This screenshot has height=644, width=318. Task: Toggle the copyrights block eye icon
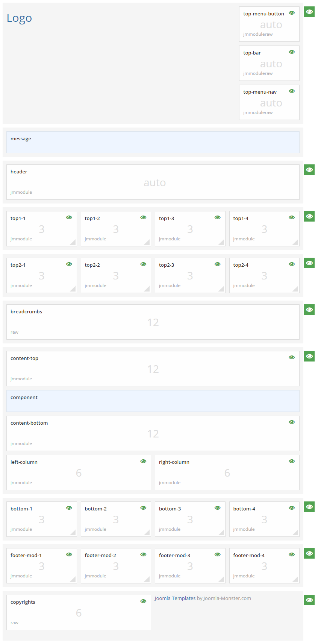click(143, 601)
